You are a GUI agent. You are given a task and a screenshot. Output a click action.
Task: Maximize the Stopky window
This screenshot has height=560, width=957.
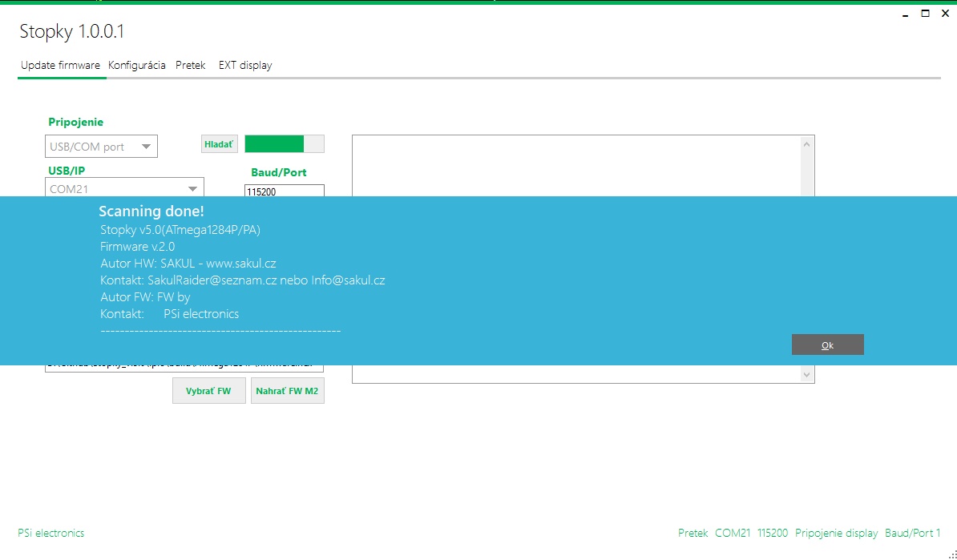click(925, 14)
